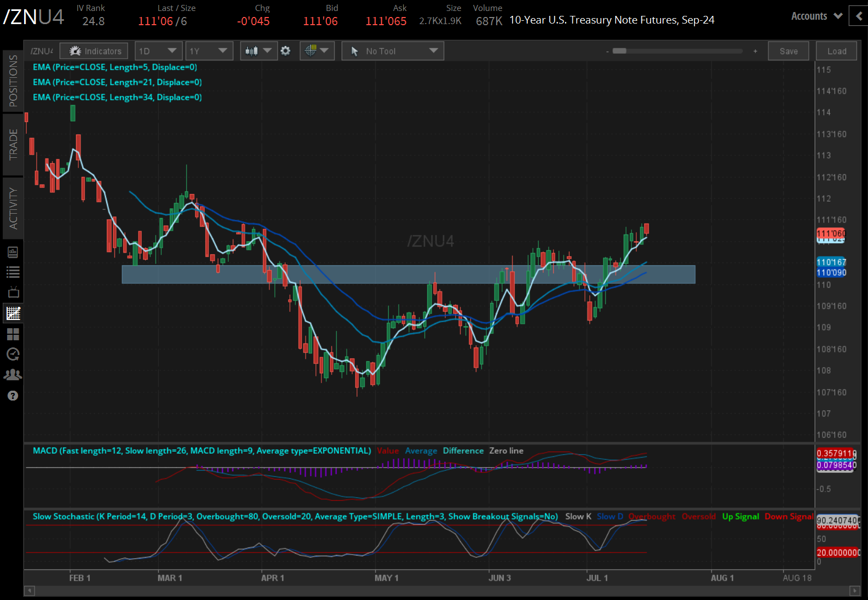
Task: Collapse the side panel with left chevron
Action: pyautogui.click(x=858, y=16)
